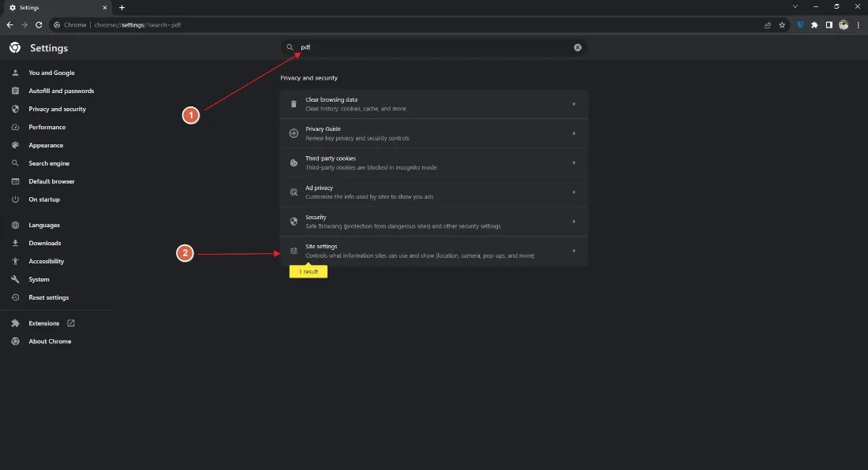Click the side panel icon in the toolbar
868x470 pixels.
pyautogui.click(x=829, y=24)
